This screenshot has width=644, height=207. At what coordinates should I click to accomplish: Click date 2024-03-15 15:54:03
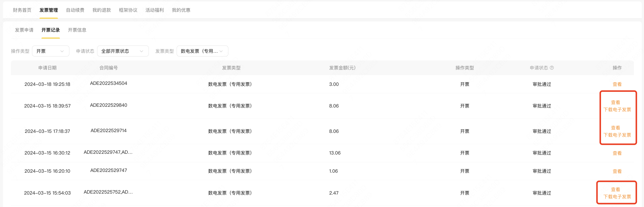[47, 193]
